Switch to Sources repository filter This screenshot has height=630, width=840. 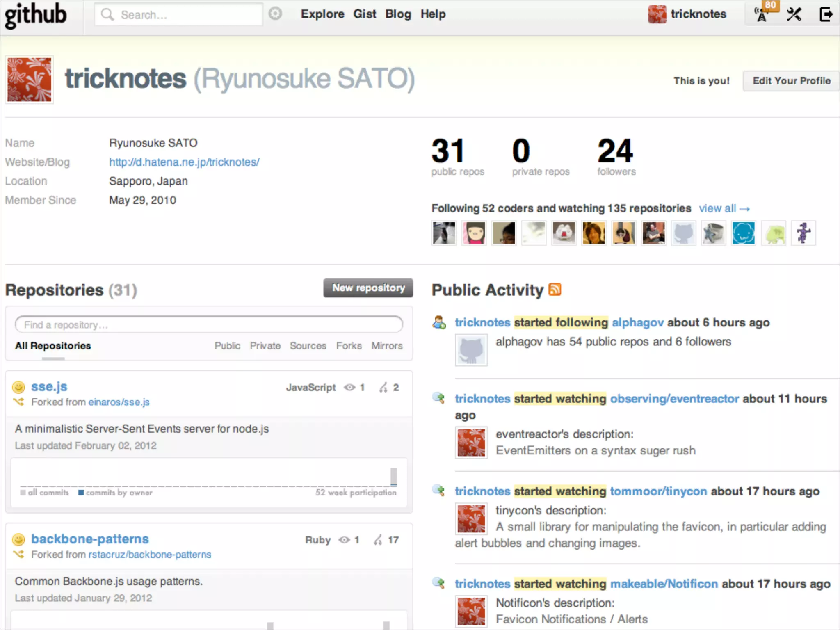(x=308, y=346)
